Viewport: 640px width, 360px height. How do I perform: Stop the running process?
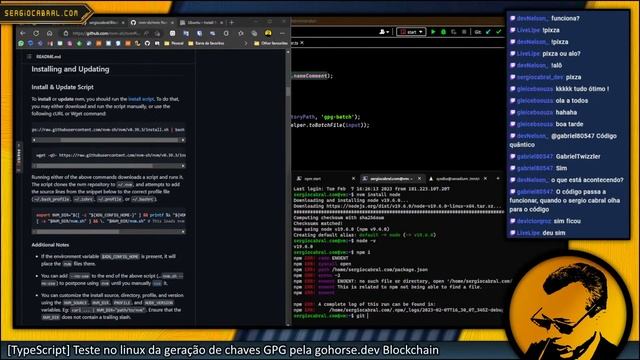(464, 32)
